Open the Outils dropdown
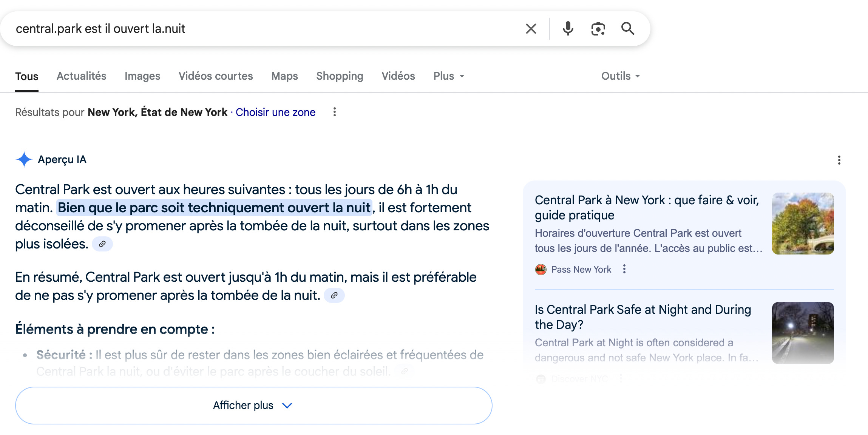This screenshot has height=435, width=868. point(621,76)
